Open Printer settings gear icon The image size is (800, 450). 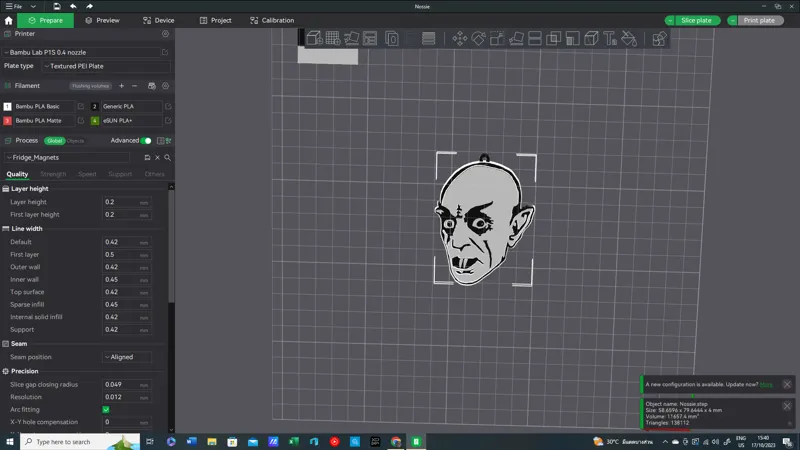tap(165, 34)
